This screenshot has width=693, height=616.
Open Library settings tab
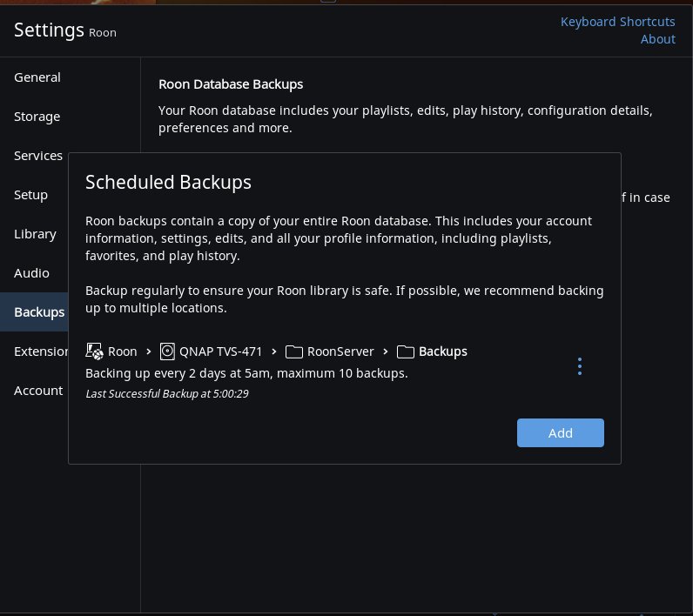tap(35, 234)
